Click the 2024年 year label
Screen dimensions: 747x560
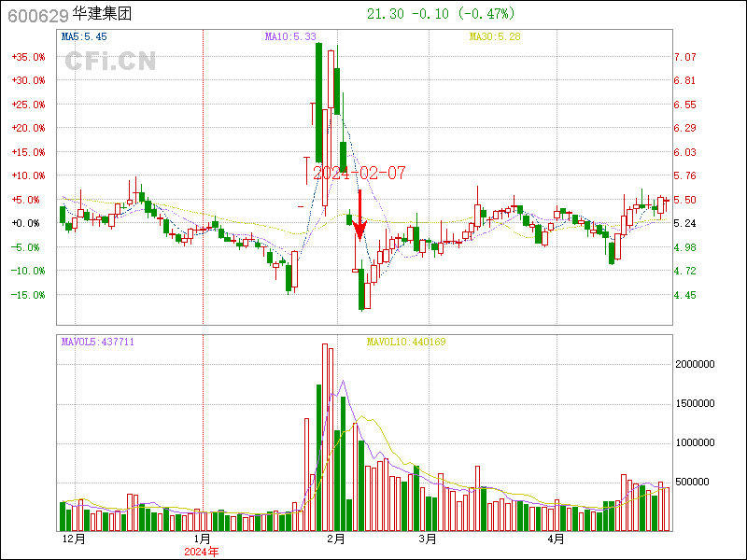[x=201, y=552]
